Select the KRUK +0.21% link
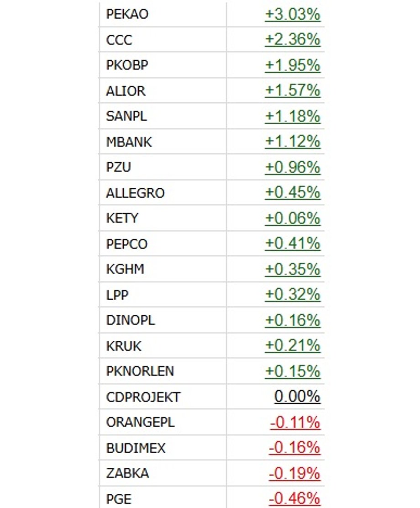 tap(293, 345)
